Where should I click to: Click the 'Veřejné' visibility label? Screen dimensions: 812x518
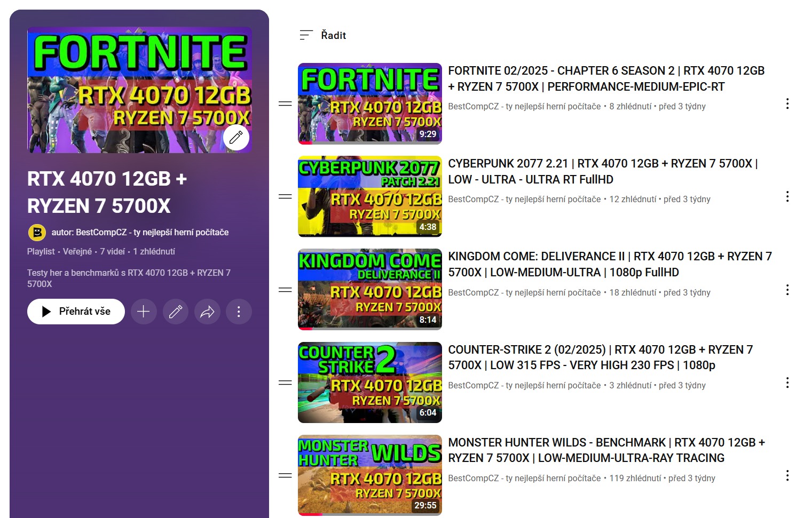click(x=77, y=252)
